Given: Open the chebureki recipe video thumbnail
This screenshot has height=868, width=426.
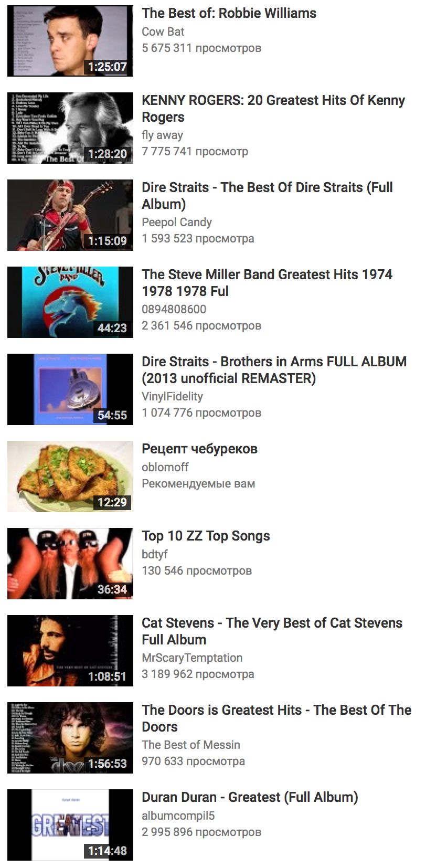Looking at the screenshot, I should [x=70, y=477].
